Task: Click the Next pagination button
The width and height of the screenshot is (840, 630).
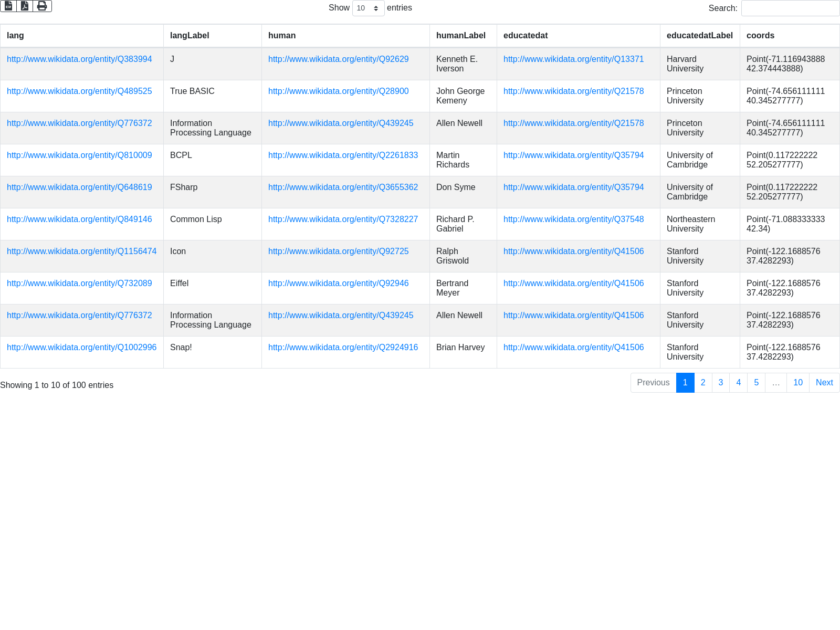Action: click(x=824, y=383)
